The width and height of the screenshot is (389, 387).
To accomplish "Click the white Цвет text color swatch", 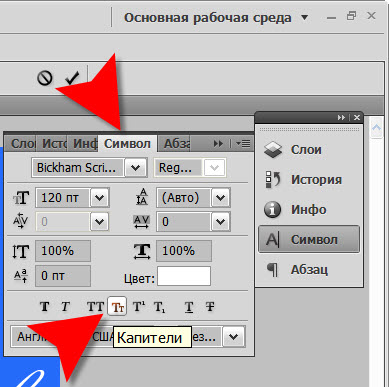I will [184, 276].
